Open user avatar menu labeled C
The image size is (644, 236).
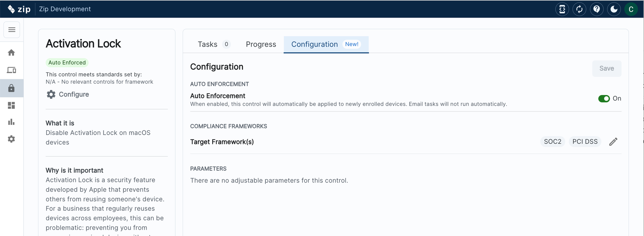pyautogui.click(x=631, y=9)
